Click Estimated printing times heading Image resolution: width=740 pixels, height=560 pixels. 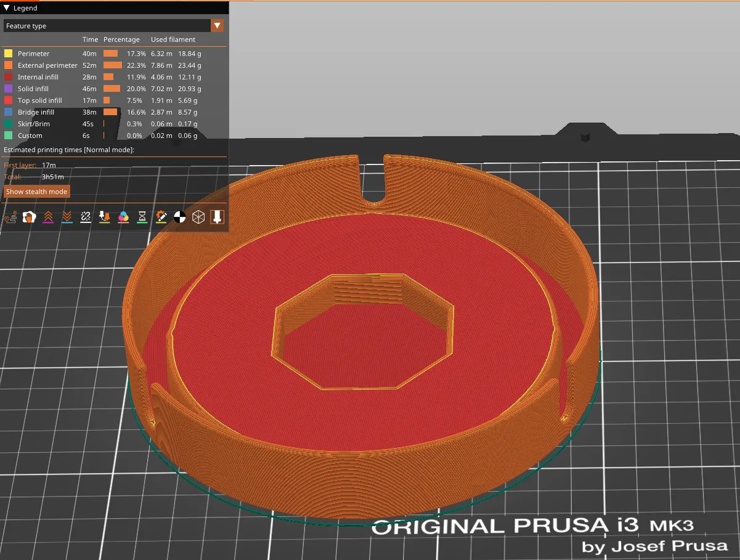[x=69, y=150]
